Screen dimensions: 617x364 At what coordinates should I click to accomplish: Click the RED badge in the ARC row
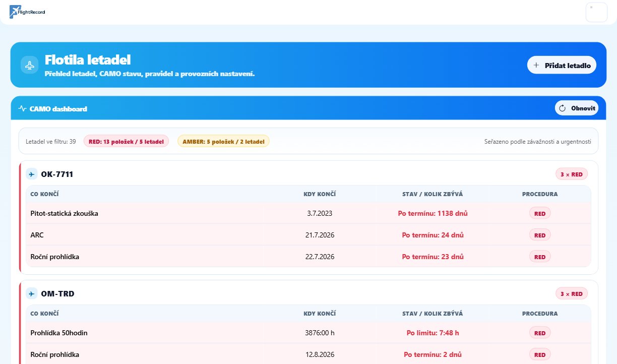pyautogui.click(x=540, y=235)
